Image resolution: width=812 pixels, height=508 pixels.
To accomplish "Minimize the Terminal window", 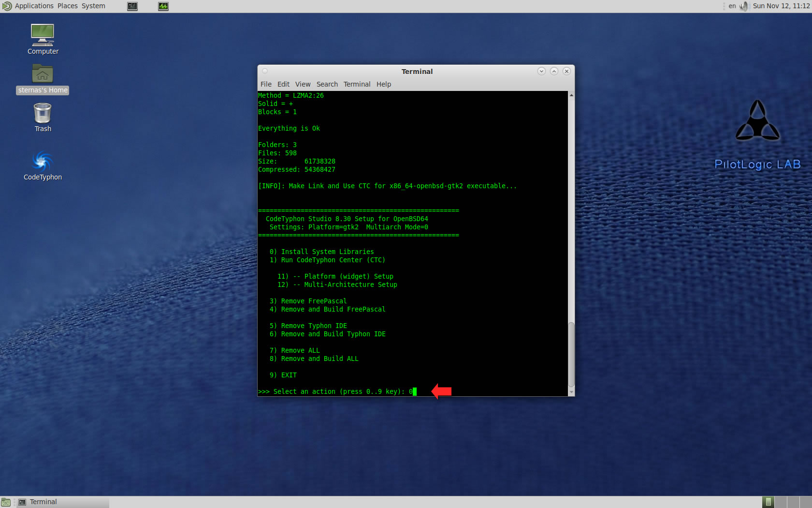I will (541, 71).
